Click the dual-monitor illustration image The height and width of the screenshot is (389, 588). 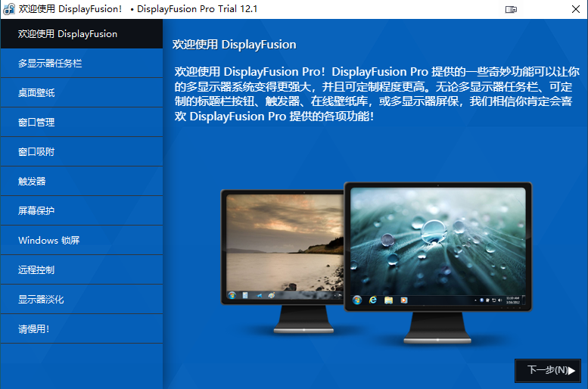coord(376,263)
